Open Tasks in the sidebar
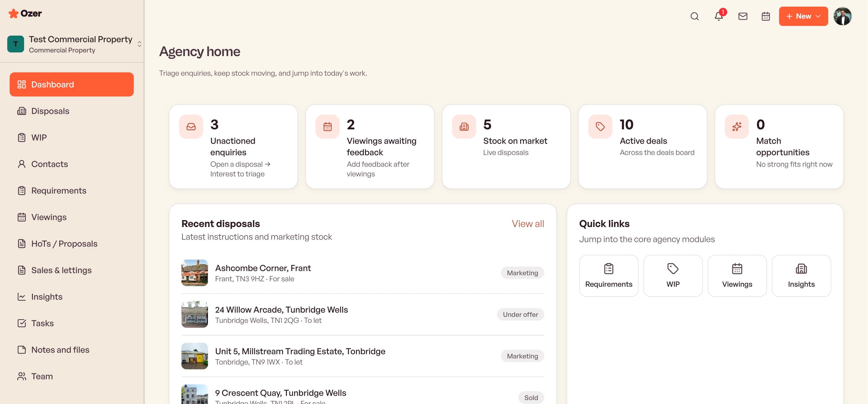This screenshot has width=868, height=404. click(x=72, y=324)
